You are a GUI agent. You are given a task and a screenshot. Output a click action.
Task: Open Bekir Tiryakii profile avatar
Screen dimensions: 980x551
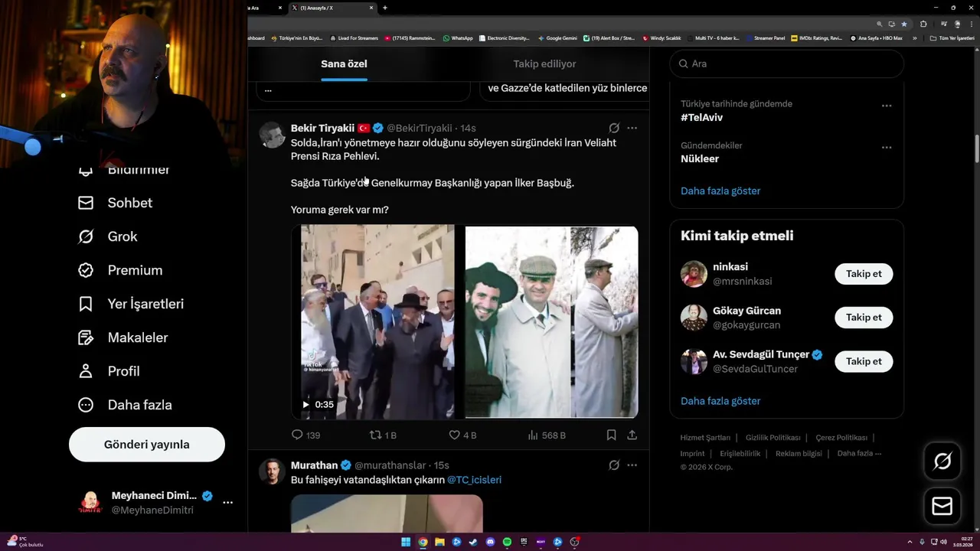click(272, 135)
